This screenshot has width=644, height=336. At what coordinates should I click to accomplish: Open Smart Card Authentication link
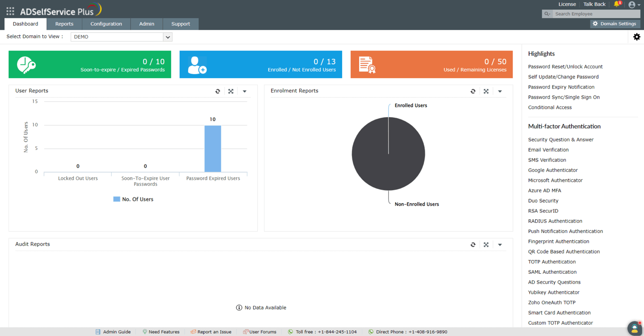coord(559,313)
